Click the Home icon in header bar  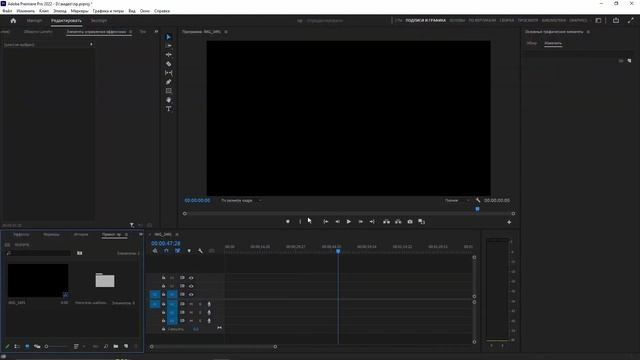coord(13,20)
